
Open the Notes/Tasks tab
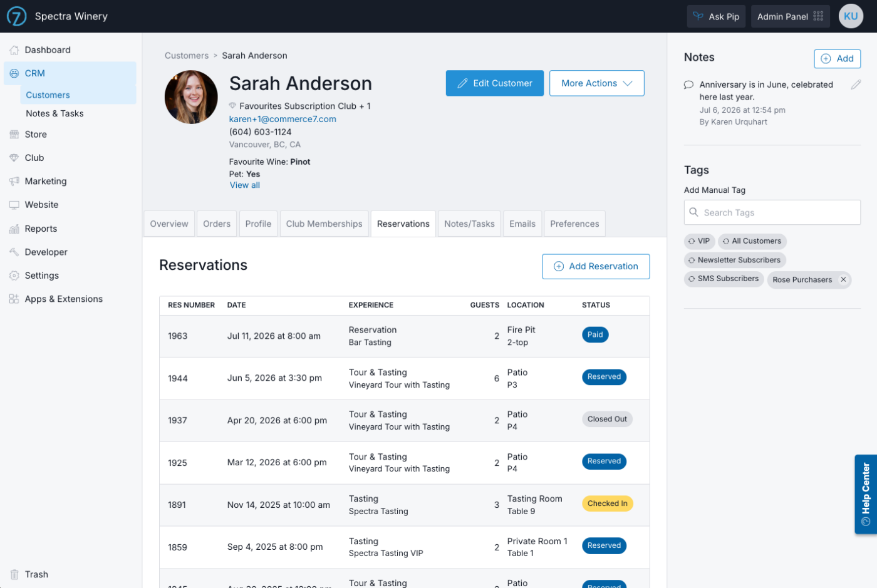(469, 224)
